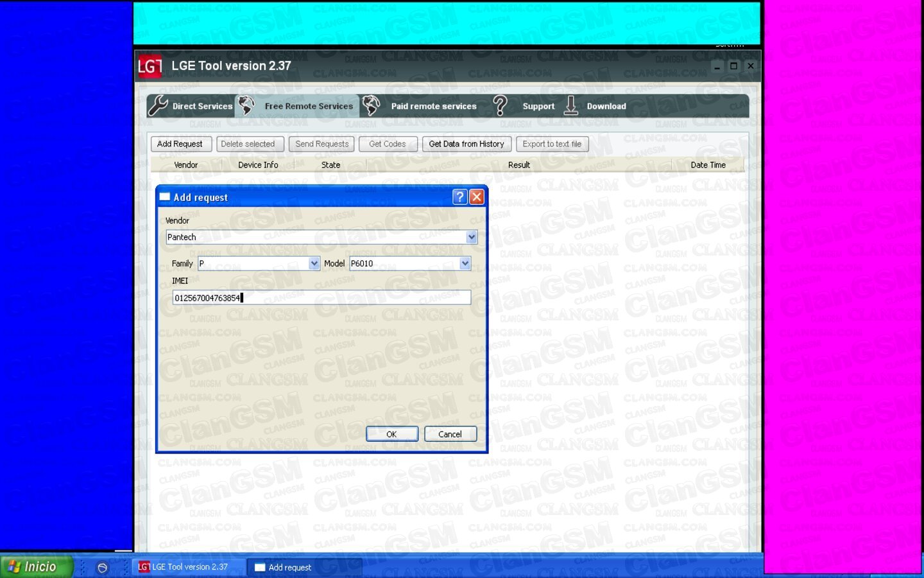Maximize the LGE Tool window
The image size is (924, 578).
pyautogui.click(x=734, y=66)
